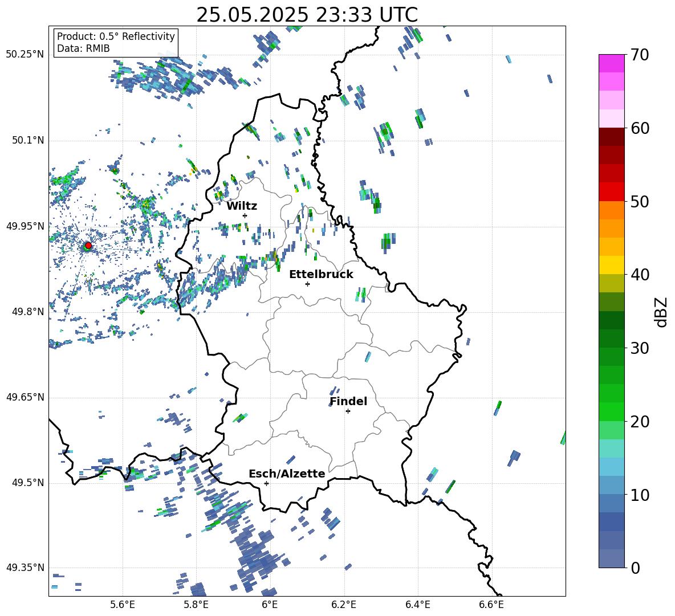
Task: Click the 49.8°N latitude label
Action: pyautogui.click(x=27, y=312)
